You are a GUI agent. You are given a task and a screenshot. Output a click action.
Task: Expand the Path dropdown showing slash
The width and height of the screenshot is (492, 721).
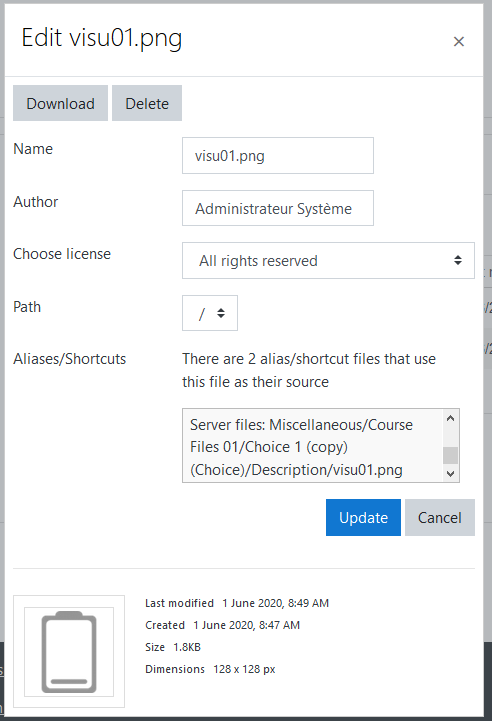pos(210,313)
